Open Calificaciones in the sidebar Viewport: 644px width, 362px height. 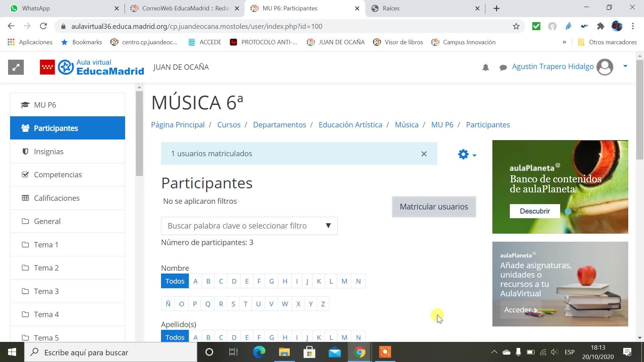pyautogui.click(x=57, y=198)
